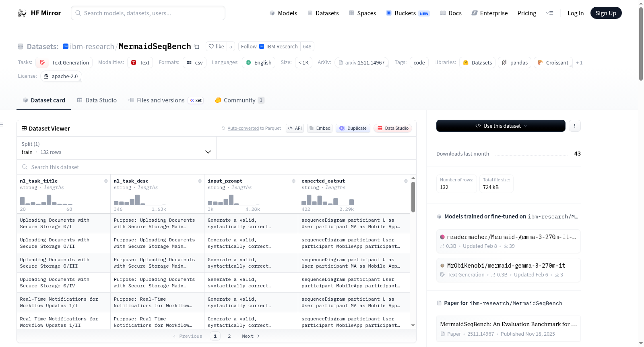Click the nl_task_desc lengths histogram
This screenshot has width=644, height=347.
(x=140, y=200)
